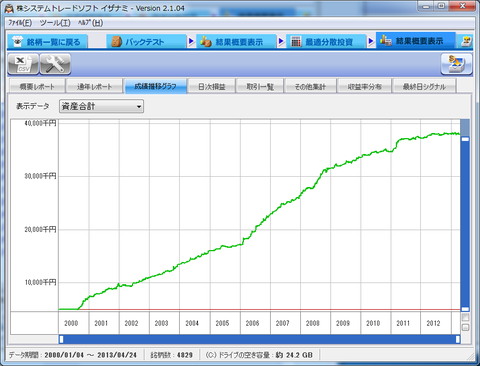Viewport: 480px width, 366px height.
Task: Export results with the CSV icon button
Action: tap(23, 64)
